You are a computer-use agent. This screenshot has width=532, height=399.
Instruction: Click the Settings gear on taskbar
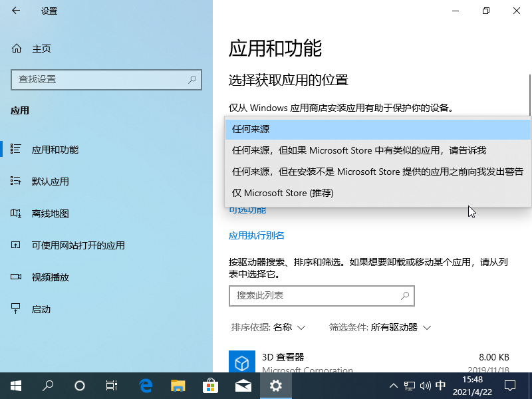(x=276, y=386)
